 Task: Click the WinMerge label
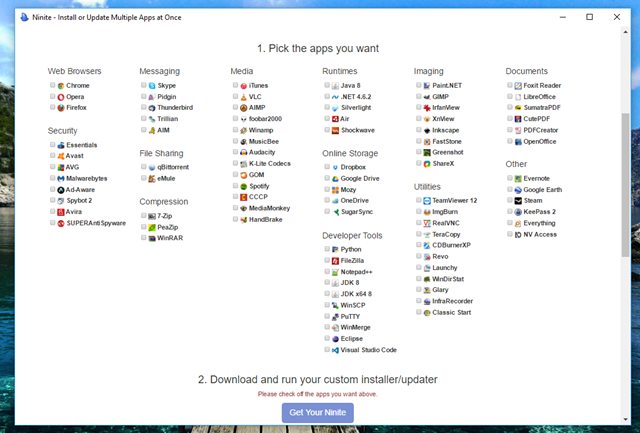tap(356, 327)
